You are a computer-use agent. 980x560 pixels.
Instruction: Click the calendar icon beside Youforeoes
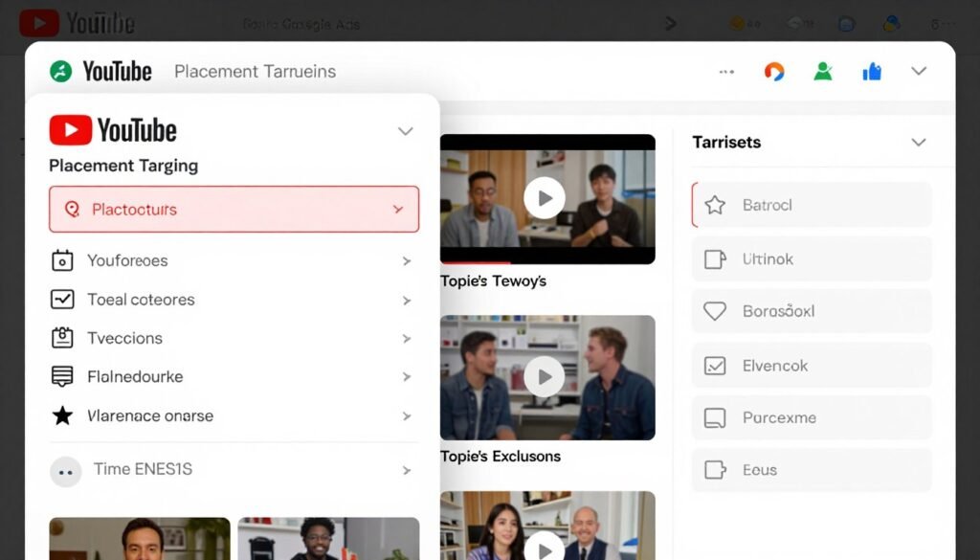(62, 260)
